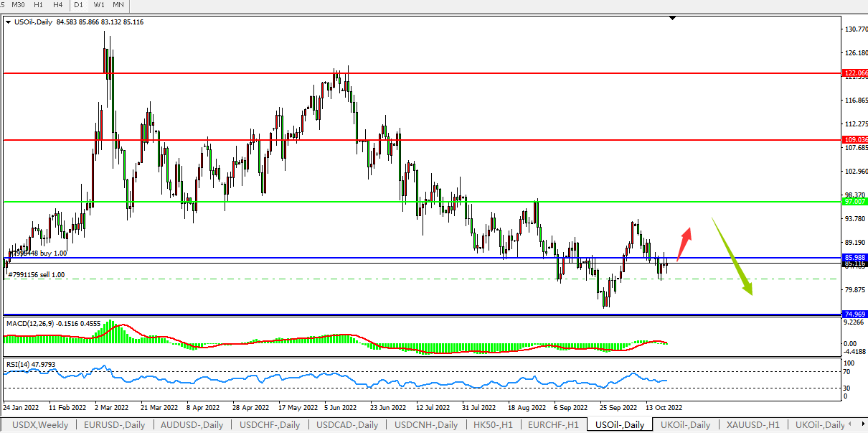This screenshot has height=433, width=868.
Task: Click the chart shift triangle marker
Action: (x=672, y=17)
